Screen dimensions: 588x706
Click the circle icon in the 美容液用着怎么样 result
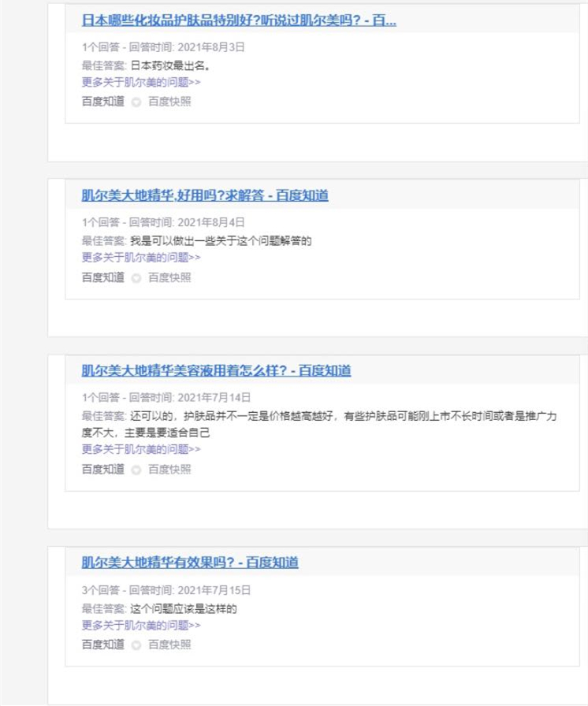[x=136, y=470]
